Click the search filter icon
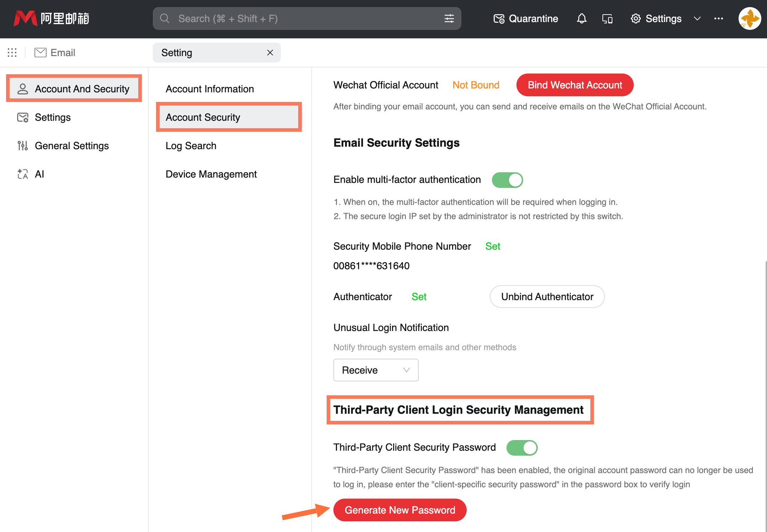 pyautogui.click(x=449, y=18)
